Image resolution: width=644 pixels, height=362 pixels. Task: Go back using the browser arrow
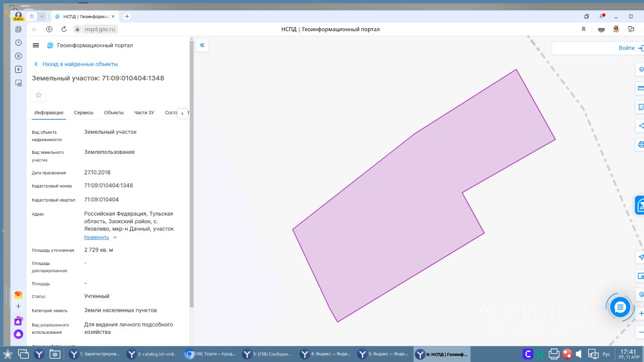pyautogui.click(x=35, y=29)
